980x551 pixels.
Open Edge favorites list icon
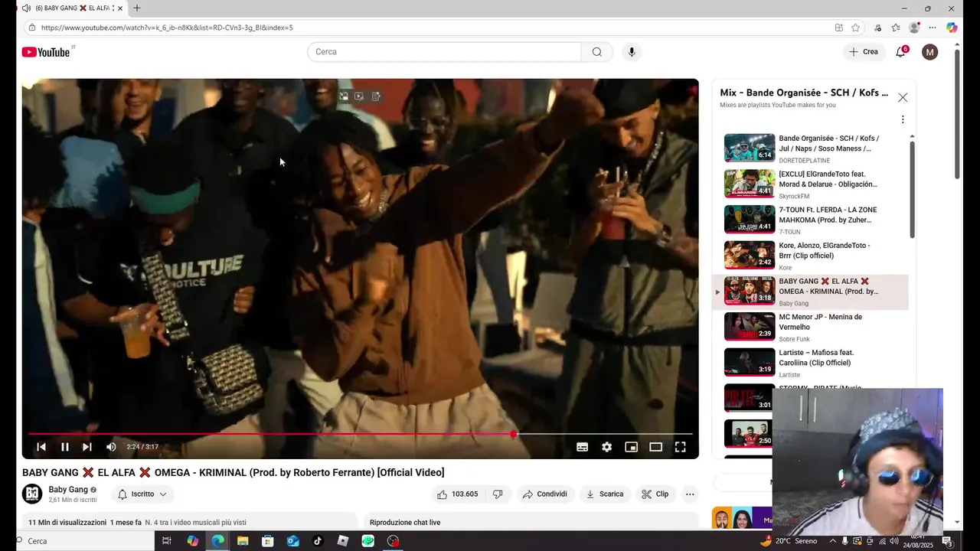pos(896,28)
